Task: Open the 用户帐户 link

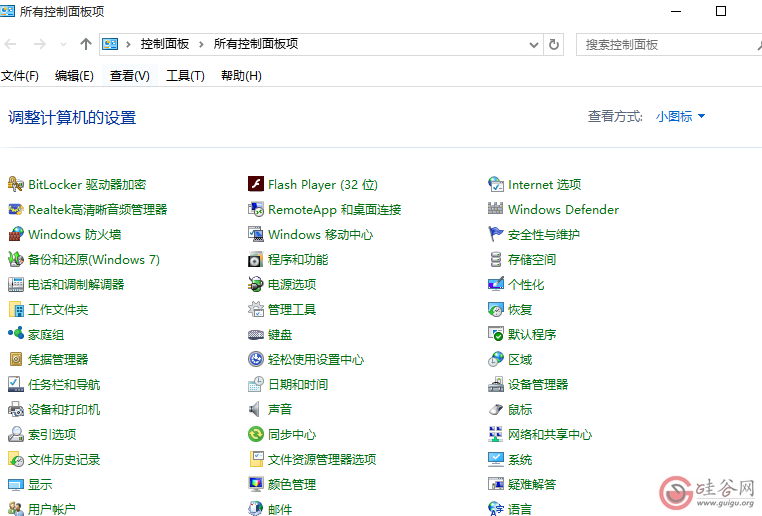Action: coord(52,509)
